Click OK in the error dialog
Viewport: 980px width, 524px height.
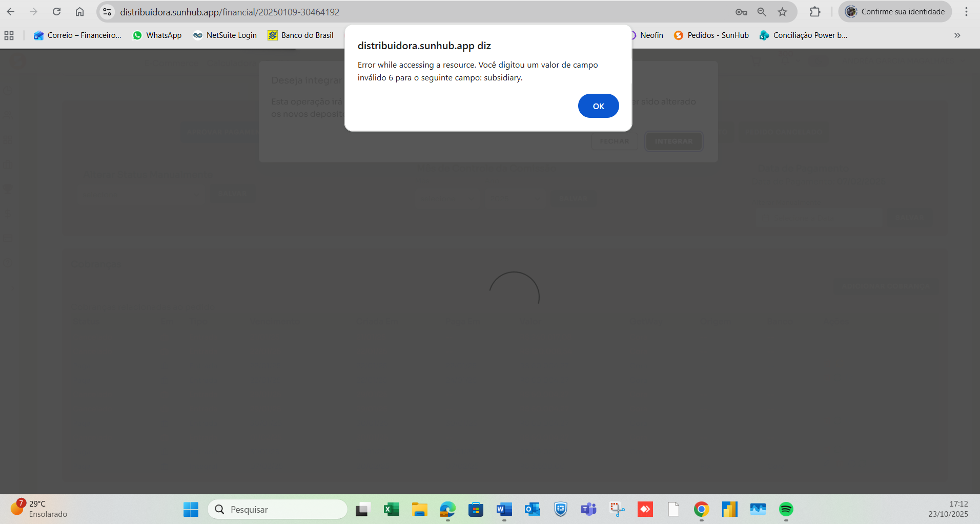(598, 106)
